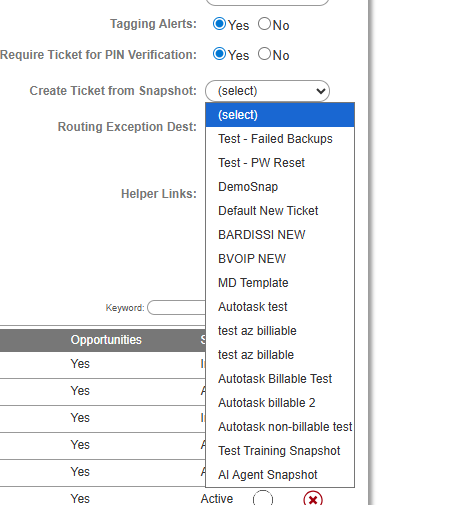The height and width of the screenshot is (505, 458).
Task: Pick BARDISSI NEW from dropdown list
Action: click(280, 235)
